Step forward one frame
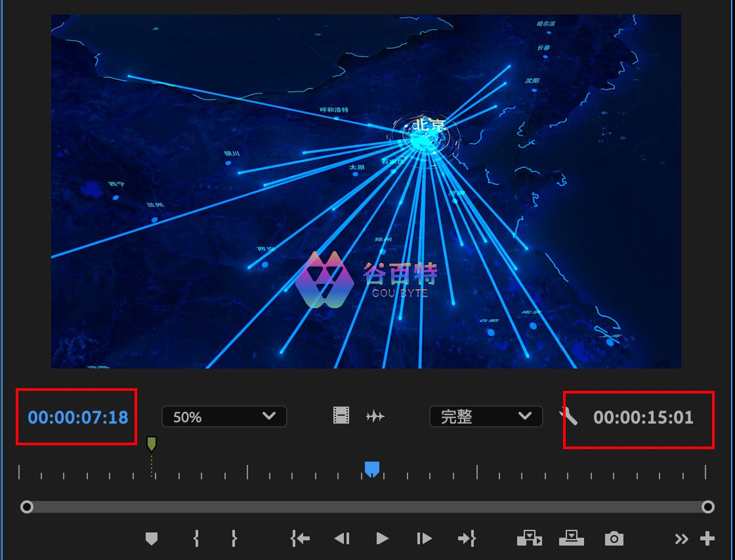 click(425, 538)
